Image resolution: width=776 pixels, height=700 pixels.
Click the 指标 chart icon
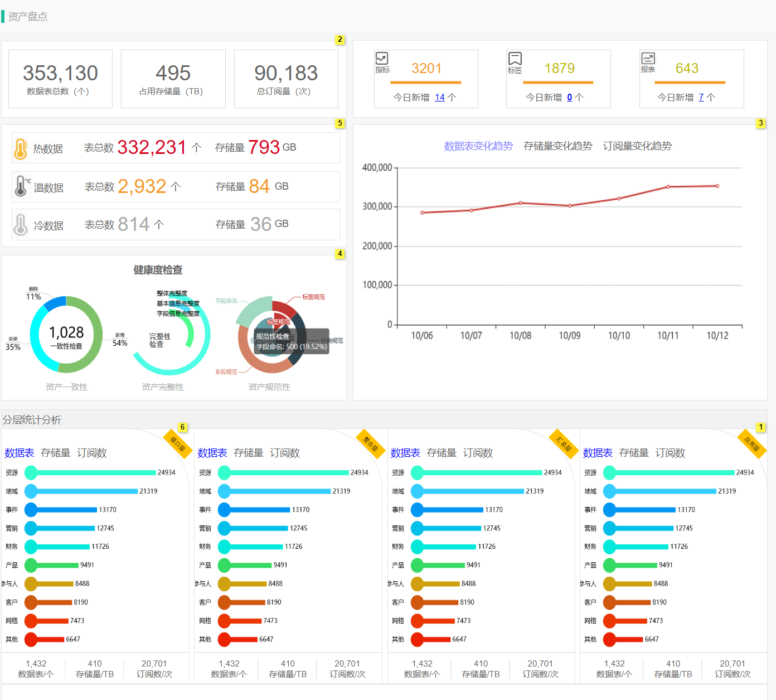tap(382, 59)
